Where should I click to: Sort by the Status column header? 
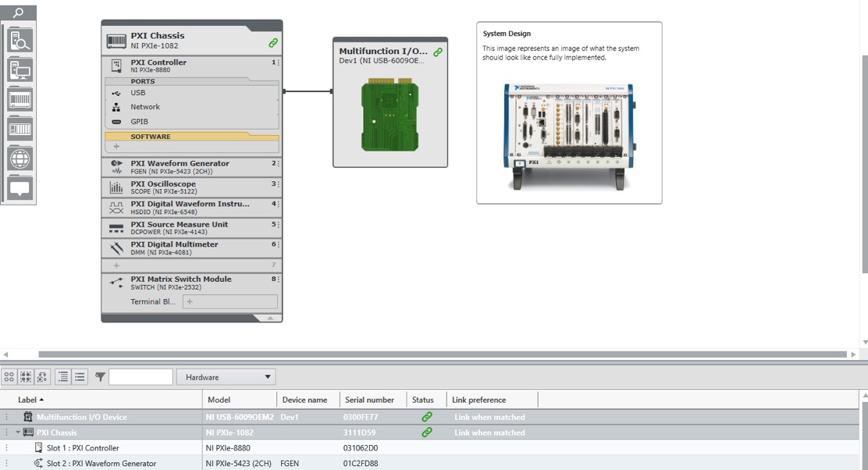pos(427,400)
